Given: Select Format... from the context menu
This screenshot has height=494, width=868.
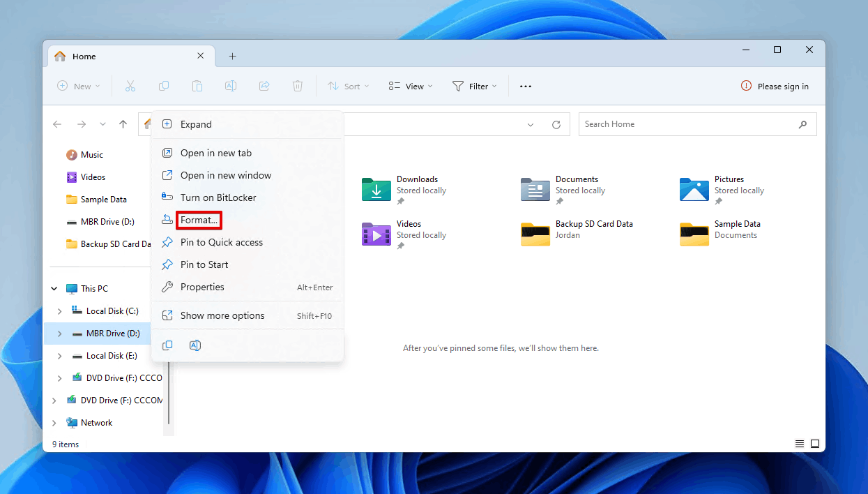Looking at the screenshot, I should click(x=199, y=220).
